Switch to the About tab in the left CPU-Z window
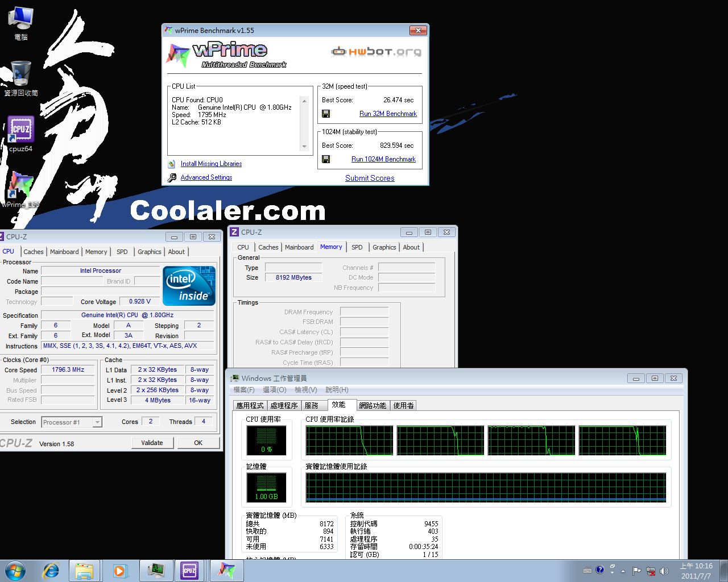 [176, 252]
